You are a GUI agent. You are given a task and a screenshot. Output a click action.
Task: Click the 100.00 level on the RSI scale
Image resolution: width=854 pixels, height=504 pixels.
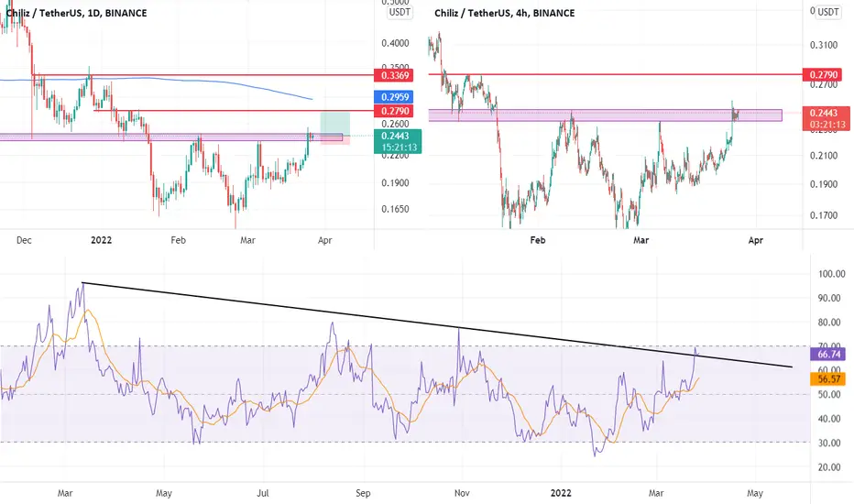831,274
